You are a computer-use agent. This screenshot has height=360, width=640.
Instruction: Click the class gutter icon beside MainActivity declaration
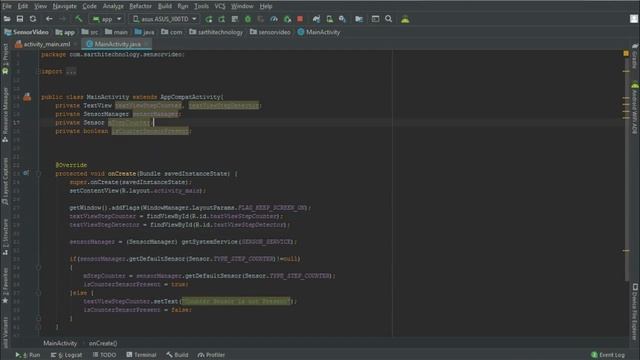click(27, 97)
